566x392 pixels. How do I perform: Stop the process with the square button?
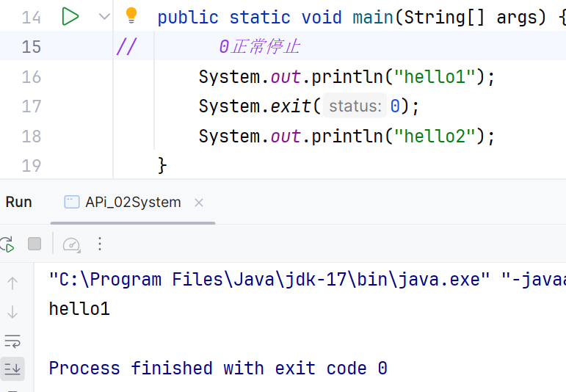click(x=35, y=244)
